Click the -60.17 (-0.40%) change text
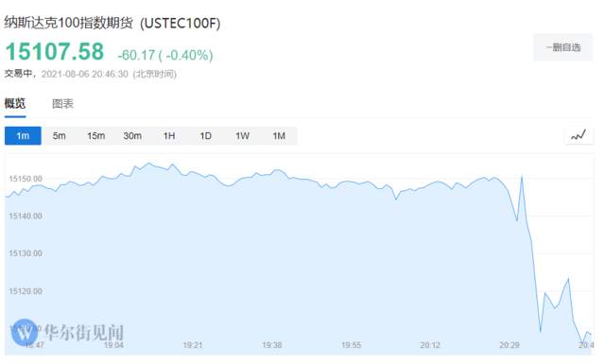Image resolution: width=605 pixels, height=364 pixels. pos(165,55)
